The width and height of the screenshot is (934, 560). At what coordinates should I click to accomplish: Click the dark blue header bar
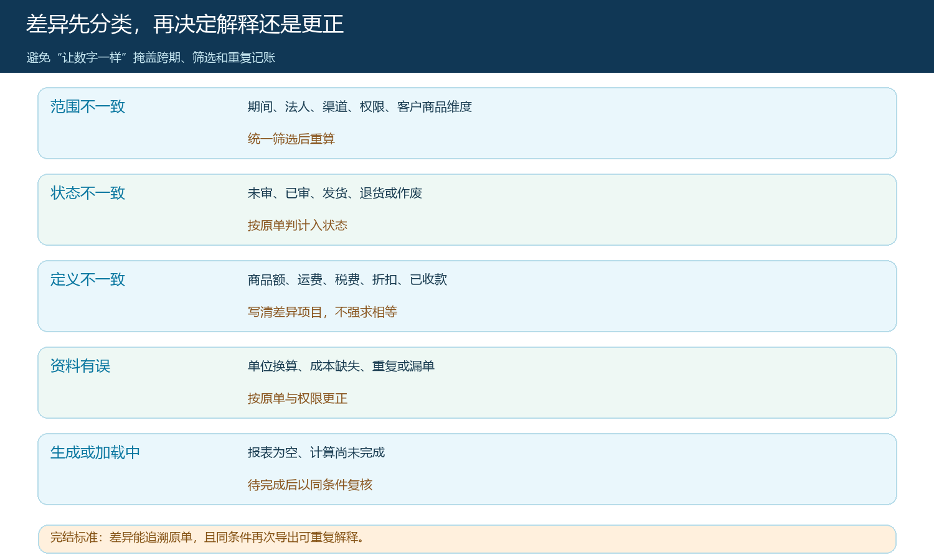467,36
